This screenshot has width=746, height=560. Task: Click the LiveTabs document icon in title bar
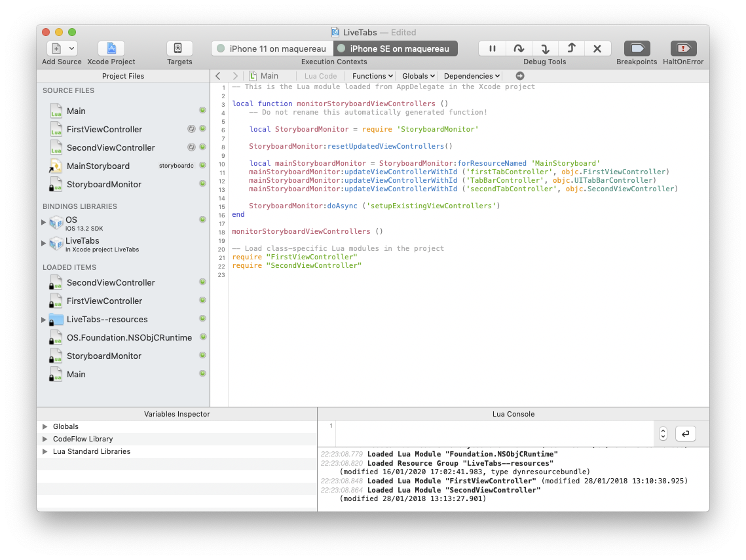point(335,32)
